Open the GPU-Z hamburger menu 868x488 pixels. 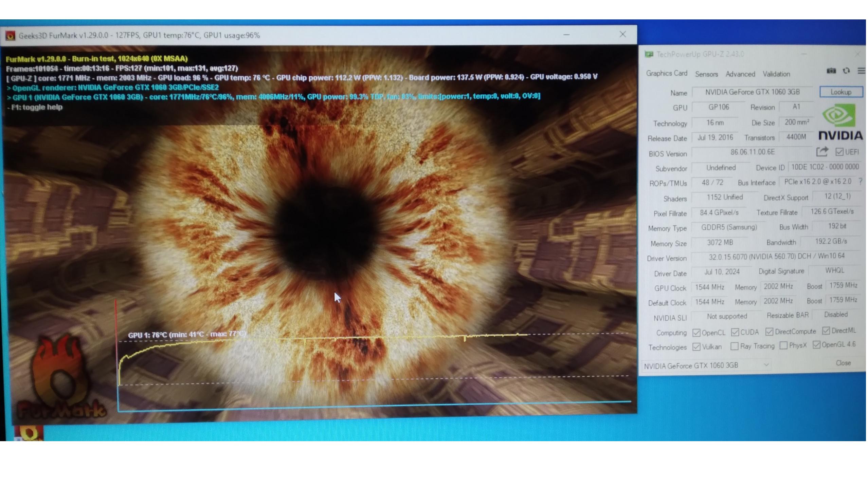[x=861, y=71]
